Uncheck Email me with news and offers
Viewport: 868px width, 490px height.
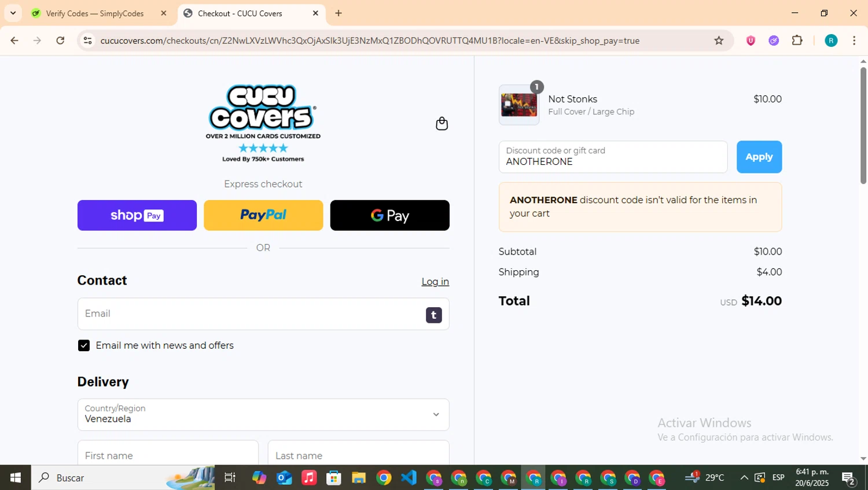click(84, 345)
